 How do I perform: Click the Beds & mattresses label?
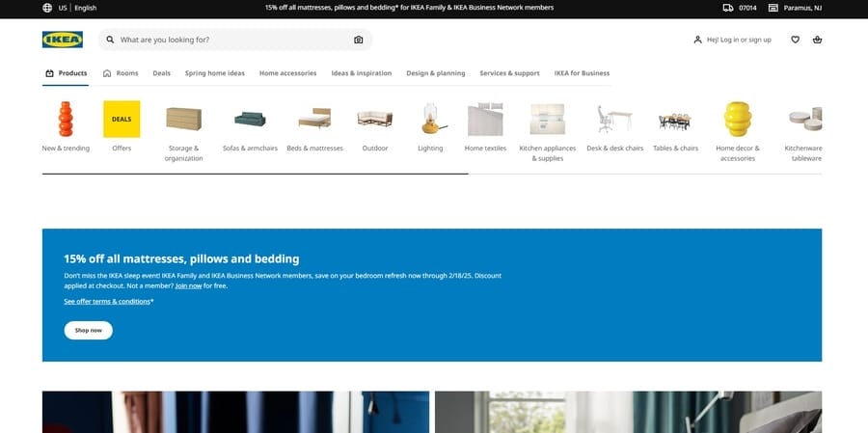pos(315,149)
